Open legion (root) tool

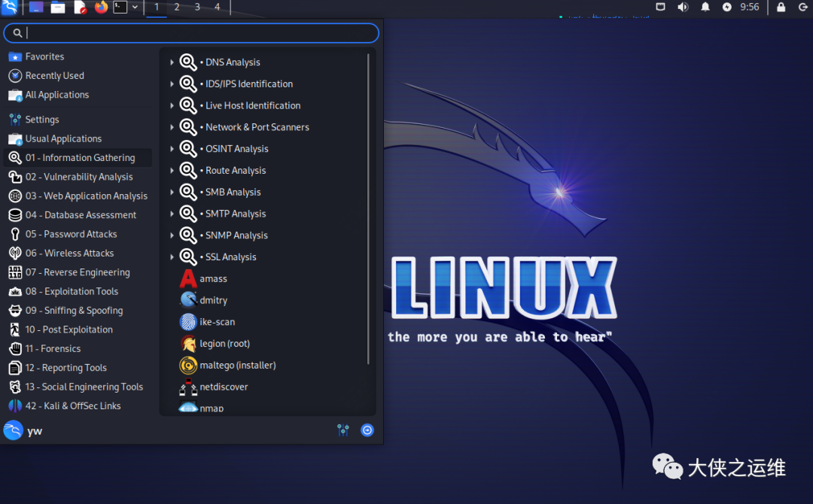pyautogui.click(x=188, y=344)
